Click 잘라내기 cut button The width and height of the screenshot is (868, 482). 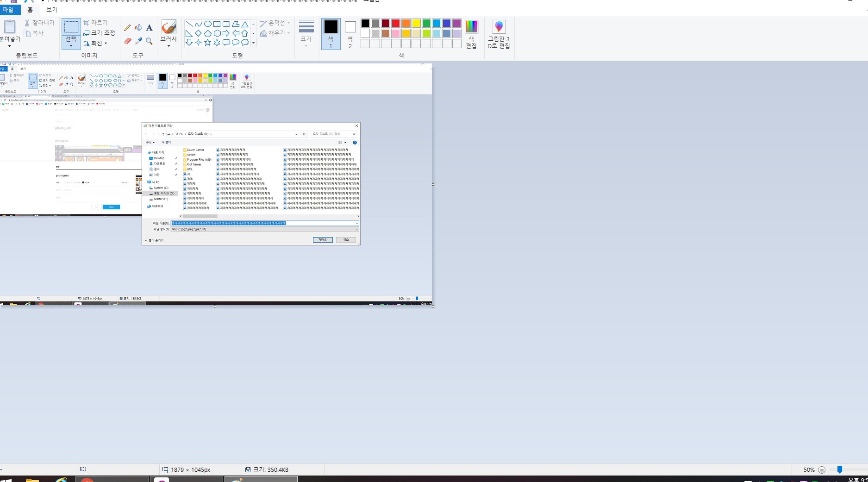coord(39,23)
